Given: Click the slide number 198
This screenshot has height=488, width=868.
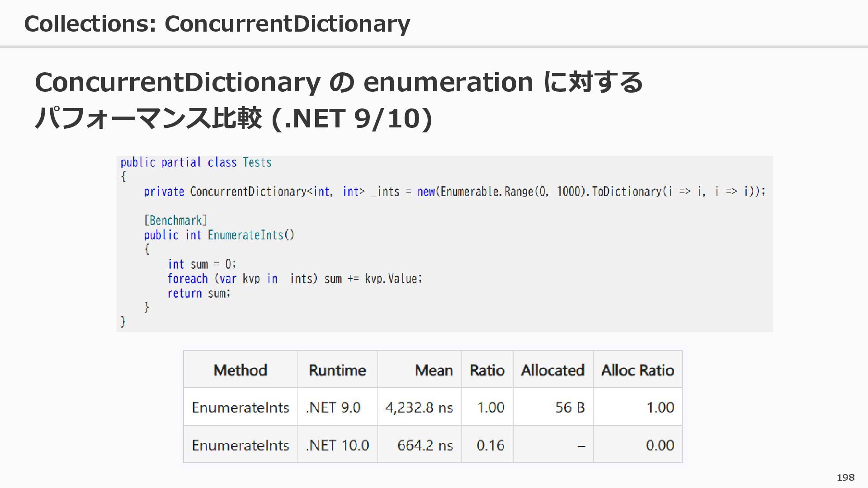Looking at the screenshot, I should click(x=845, y=477).
